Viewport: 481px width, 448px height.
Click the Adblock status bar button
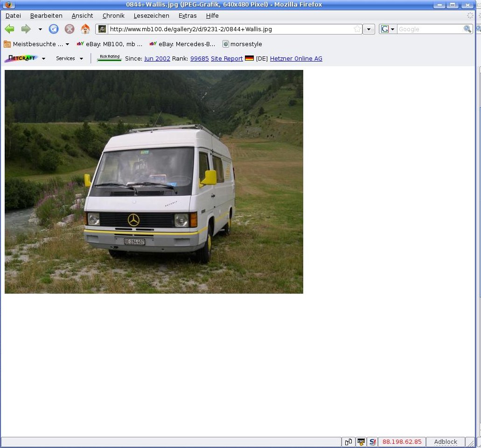(445, 441)
